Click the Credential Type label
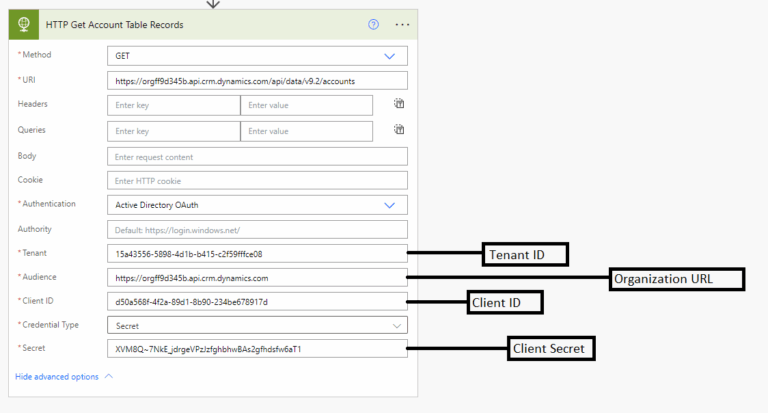The width and height of the screenshot is (768, 413). (48, 324)
